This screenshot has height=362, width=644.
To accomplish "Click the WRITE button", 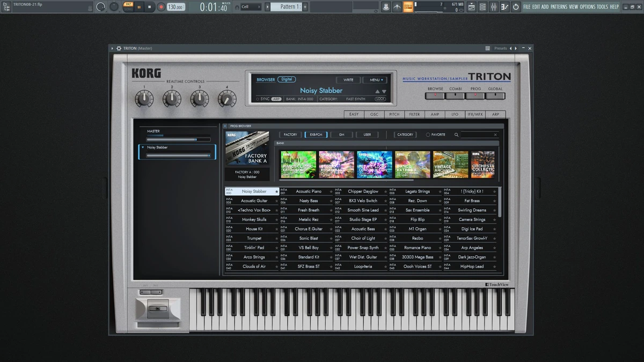I will (x=348, y=80).
